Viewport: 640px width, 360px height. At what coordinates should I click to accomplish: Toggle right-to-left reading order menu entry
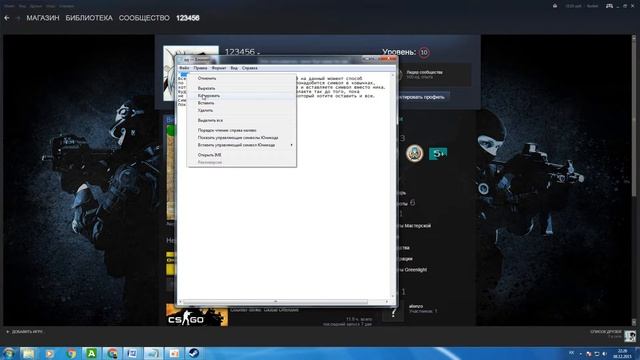pos(242,131)
